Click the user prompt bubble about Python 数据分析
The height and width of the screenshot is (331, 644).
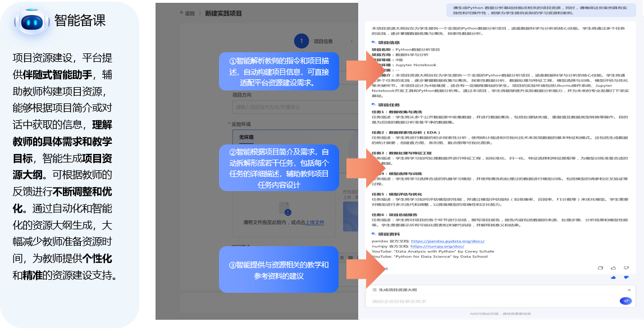coord(541,10)
